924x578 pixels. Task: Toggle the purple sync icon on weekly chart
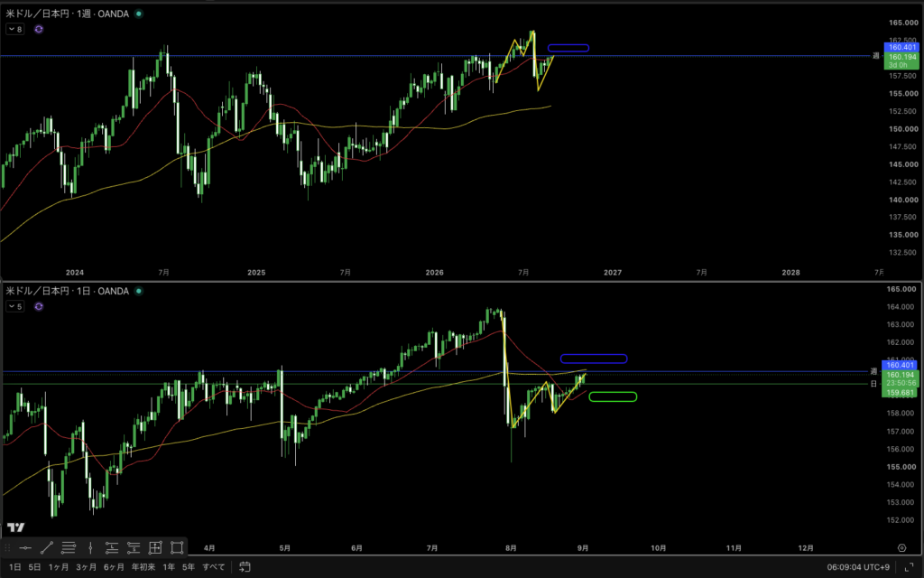tap(38, 29)
